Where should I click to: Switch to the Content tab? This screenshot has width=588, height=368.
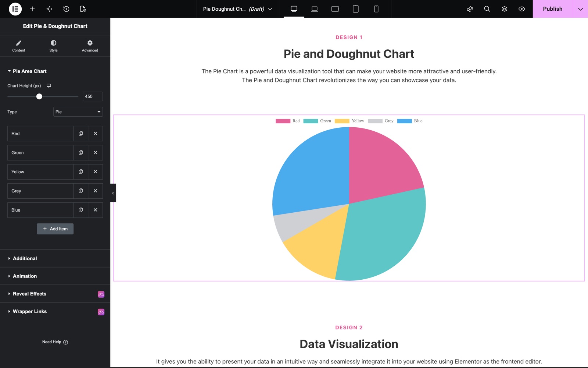(19, 46)
